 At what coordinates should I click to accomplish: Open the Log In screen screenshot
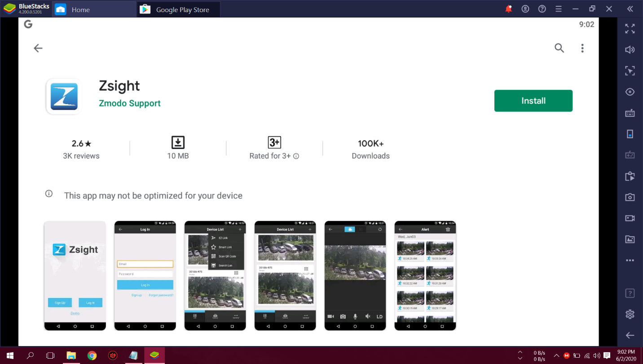pyautogui.click(x=145, y=276)
